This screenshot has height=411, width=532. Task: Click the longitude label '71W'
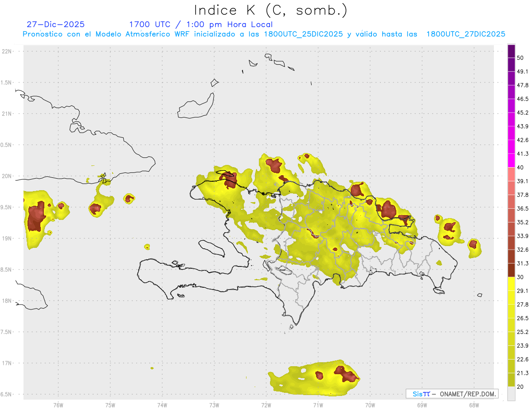[318, 405]
